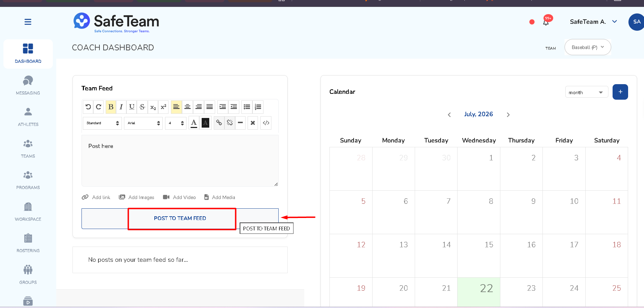Image resolution: width=644 pixels, height=308 pixels.
Task: Insert a bulleted list
Action: pyautogui.click(x=247, y=107)
